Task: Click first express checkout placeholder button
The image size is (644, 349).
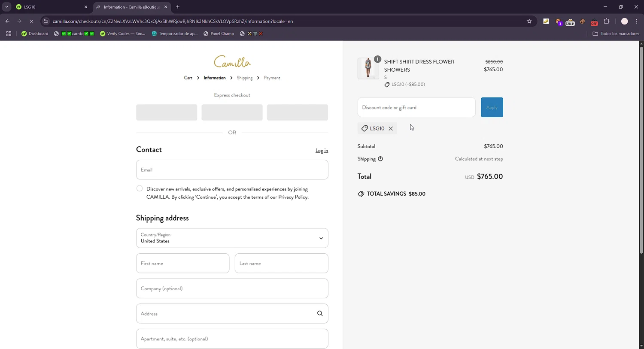Action: 167,112
